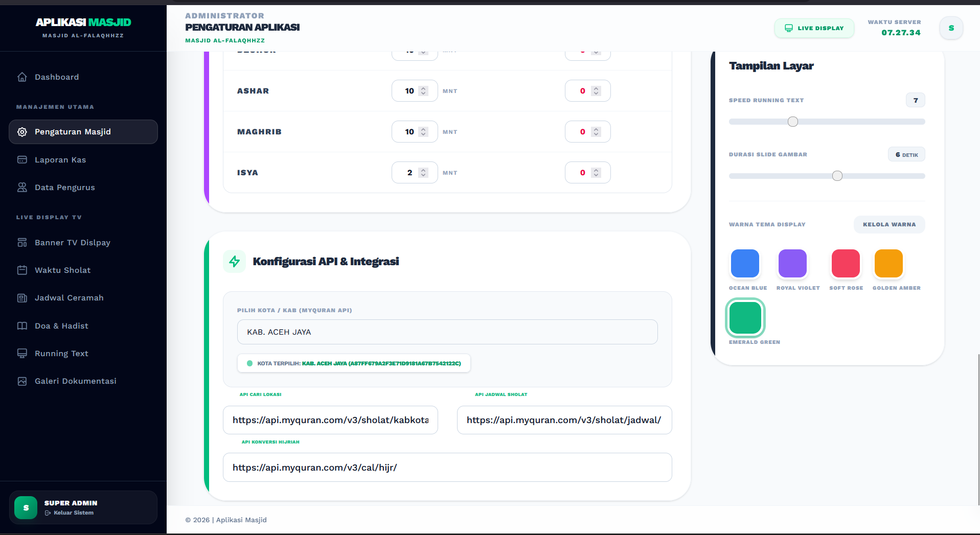The image size is (980, 535).
Task: Click the Pengaturan Masjid gear icon
Action: 22,132
